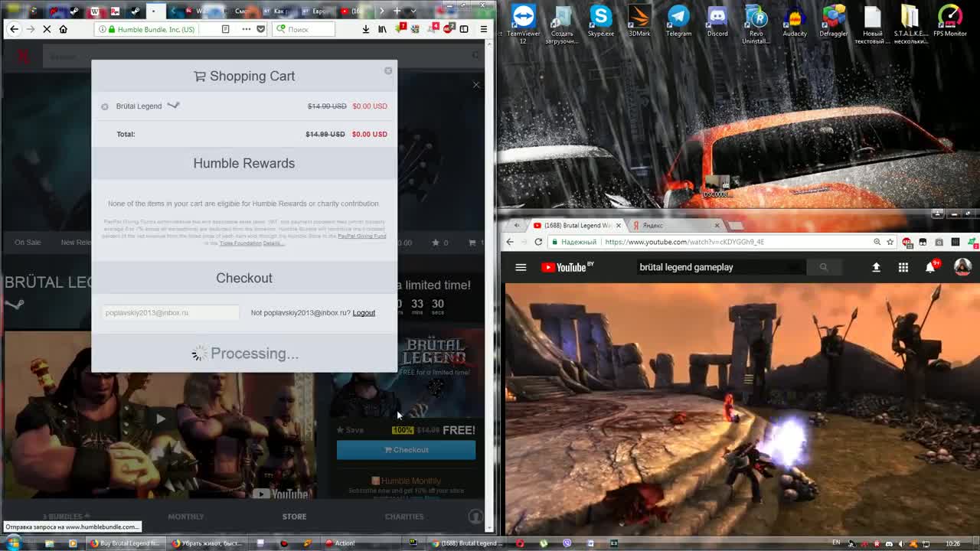The height and width of the screenshot is (551, 980).
Task: Open the MONTHLY tab in Humble footer
Action: 186,517
